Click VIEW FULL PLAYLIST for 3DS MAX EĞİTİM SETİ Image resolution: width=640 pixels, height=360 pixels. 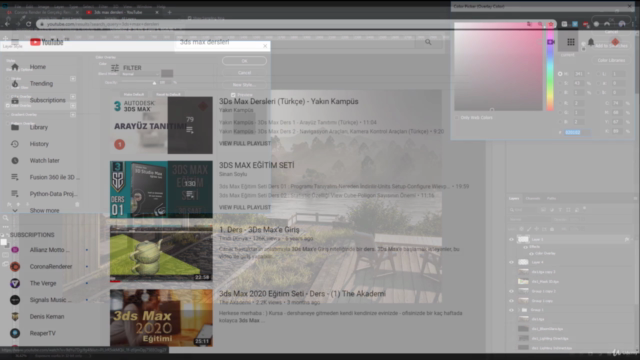(x=245, y=207)
